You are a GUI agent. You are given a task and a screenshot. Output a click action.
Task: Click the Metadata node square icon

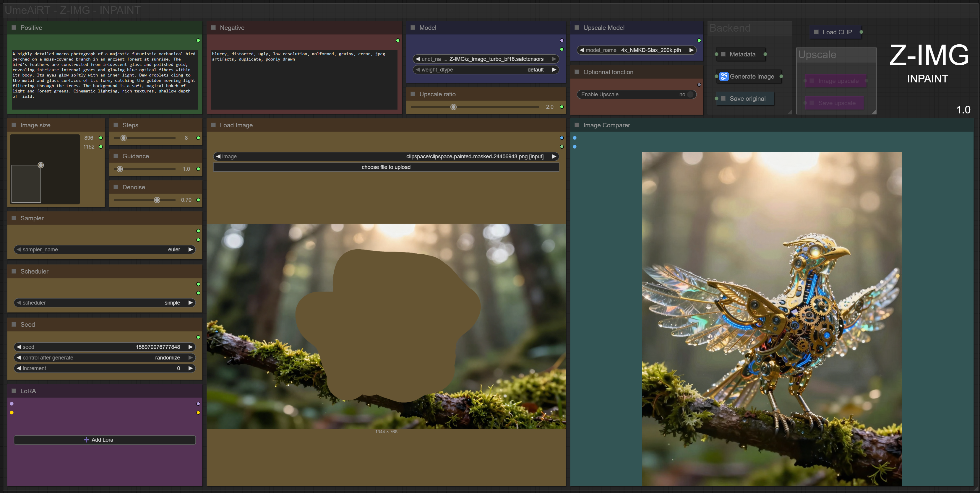[x=723, y=54]
